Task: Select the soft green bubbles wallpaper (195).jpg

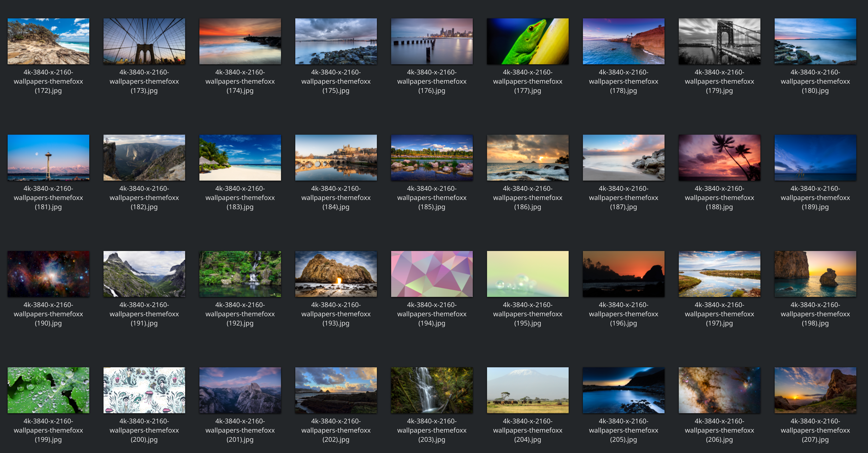Action: tap(527, 274)
